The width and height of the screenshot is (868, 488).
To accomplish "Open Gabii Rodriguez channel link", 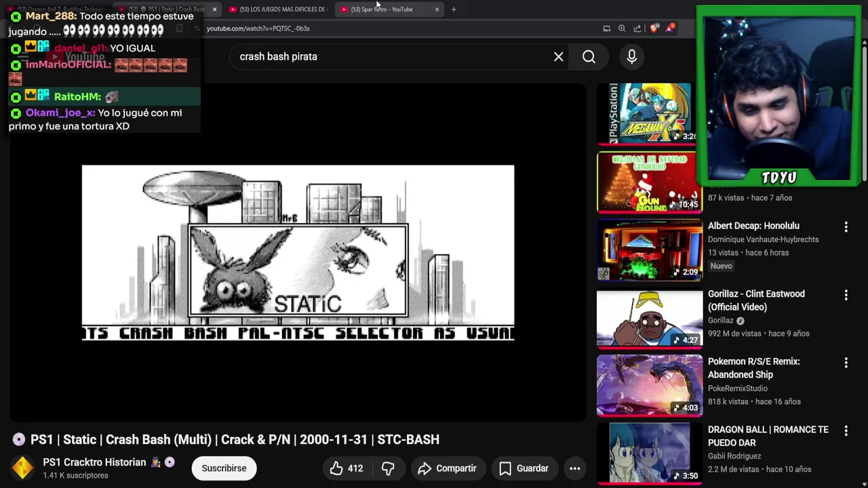I will [x=734, y=456].
